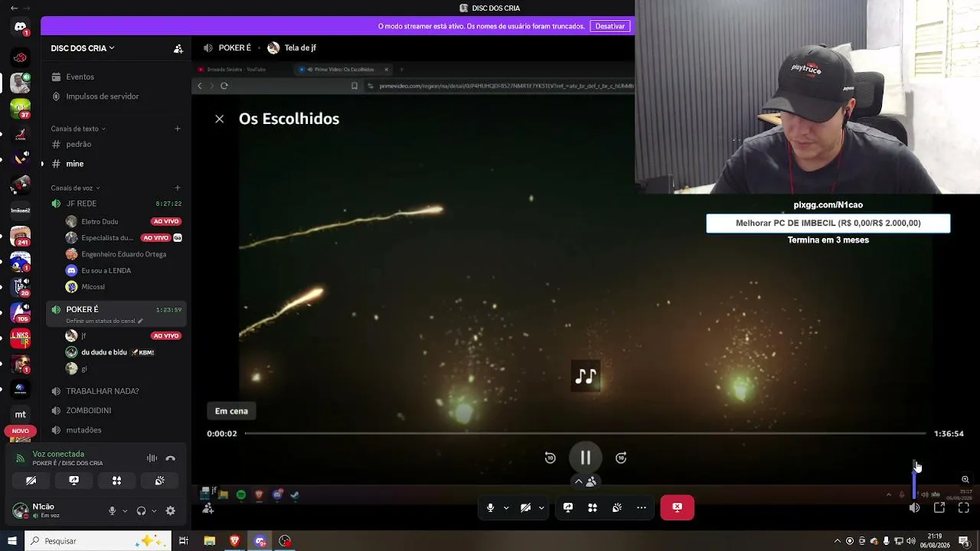This screenshot has width=980, height=551.
Task: Click the Windows Pesquisar search box
Action: pos(100,541)
